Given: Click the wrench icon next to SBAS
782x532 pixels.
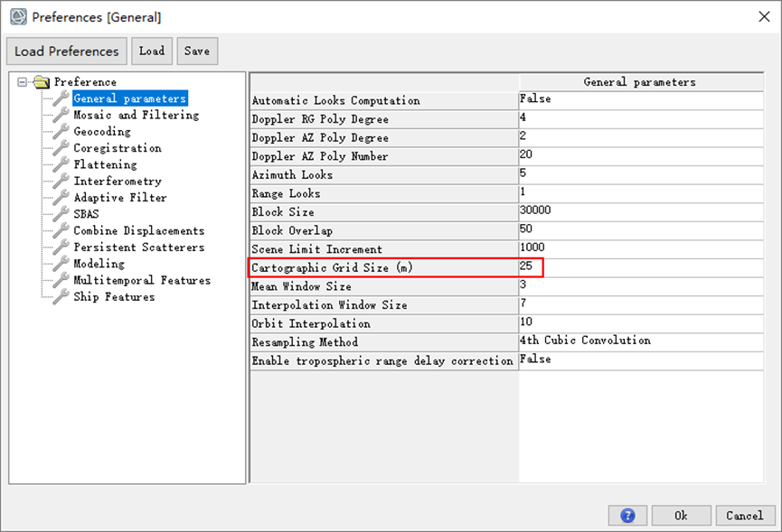Looking at the screenshot, I should pos(61,214).
